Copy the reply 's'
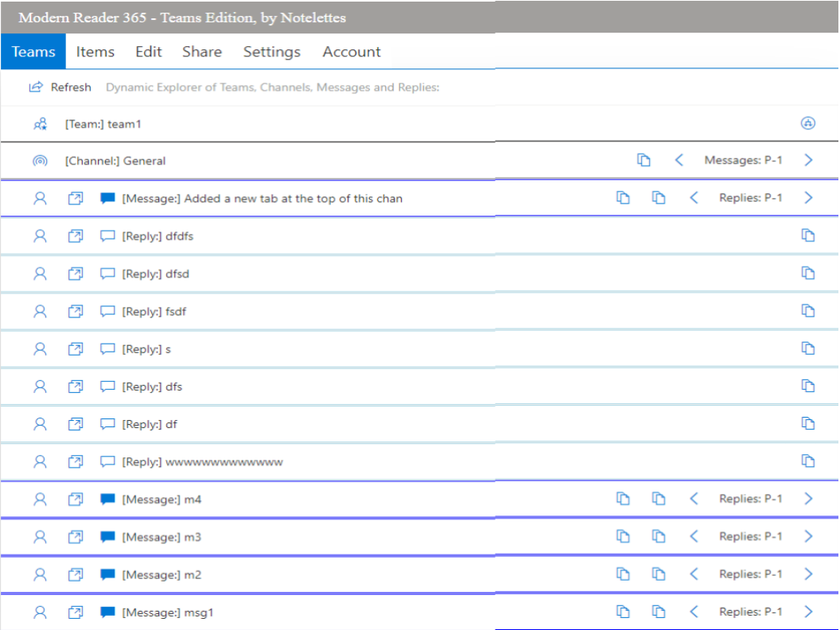The image size is (840, 630). click(x=808, y=348)
